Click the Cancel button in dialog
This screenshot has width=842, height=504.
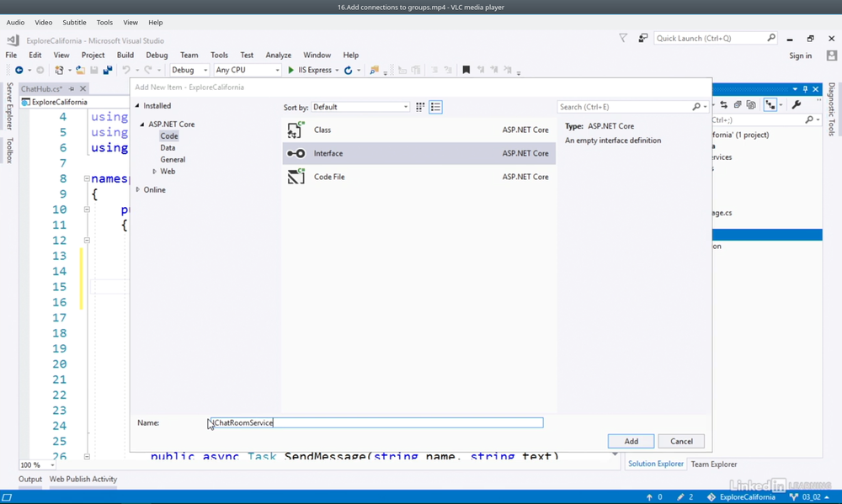[x=681, y=441]
